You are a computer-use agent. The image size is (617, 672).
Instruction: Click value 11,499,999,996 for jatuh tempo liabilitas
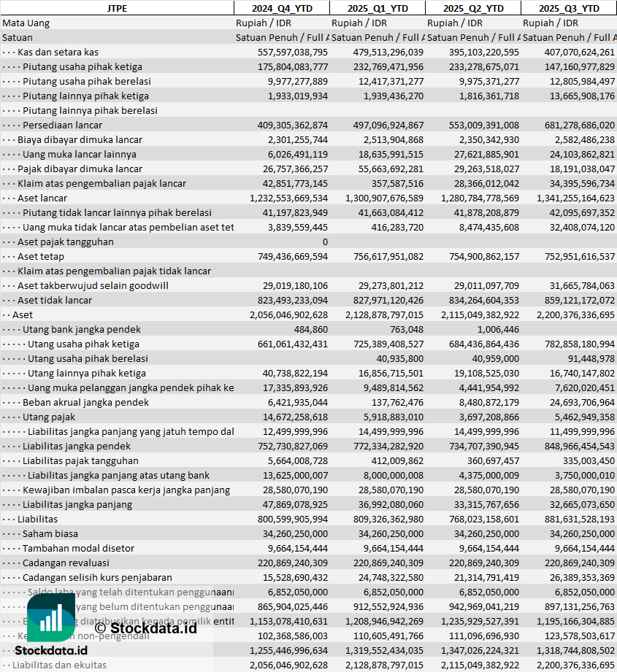point(582,431)
